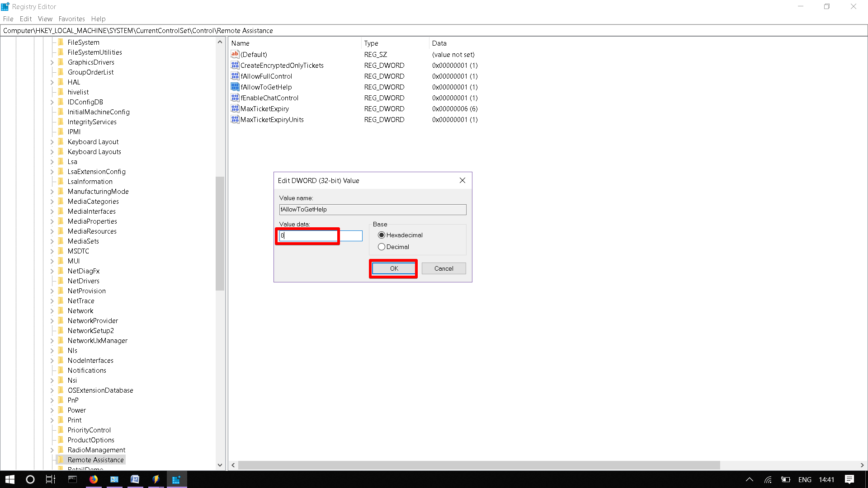Expand the RadioManagement key
This screenshot has height=488, width=868.
(52, 450)
